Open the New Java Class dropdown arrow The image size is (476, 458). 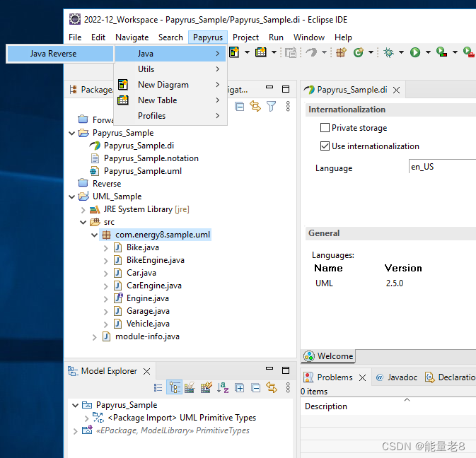click(x=371, y=52)
